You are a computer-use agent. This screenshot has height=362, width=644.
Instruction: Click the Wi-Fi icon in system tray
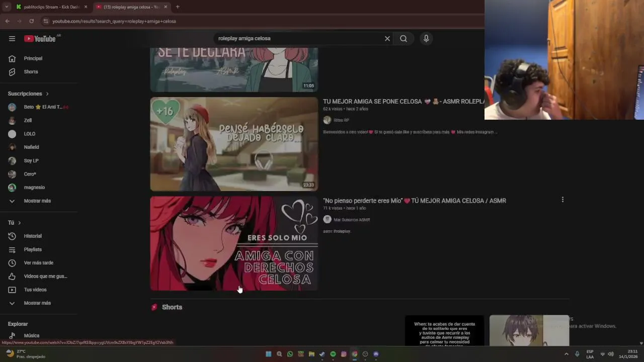(x=603, y=354)
